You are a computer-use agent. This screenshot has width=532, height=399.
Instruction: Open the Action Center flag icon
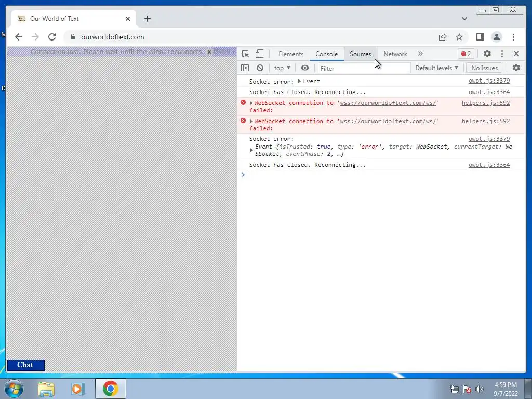(x=467, y=389)
